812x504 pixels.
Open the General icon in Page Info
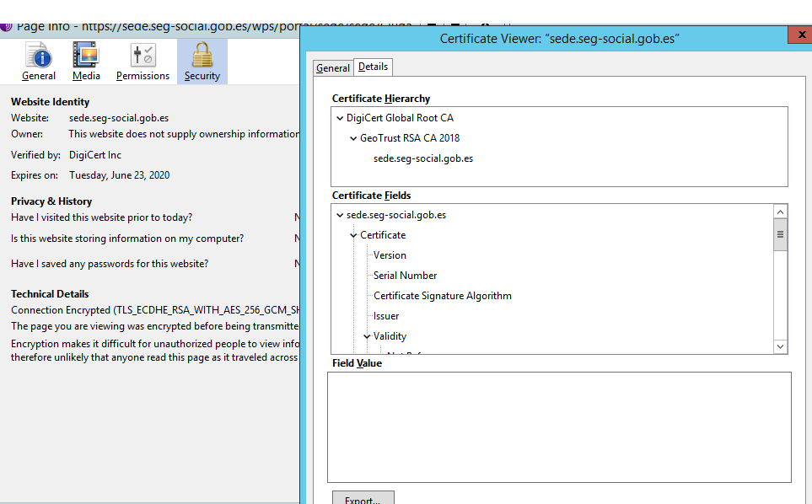click(39, 62)
